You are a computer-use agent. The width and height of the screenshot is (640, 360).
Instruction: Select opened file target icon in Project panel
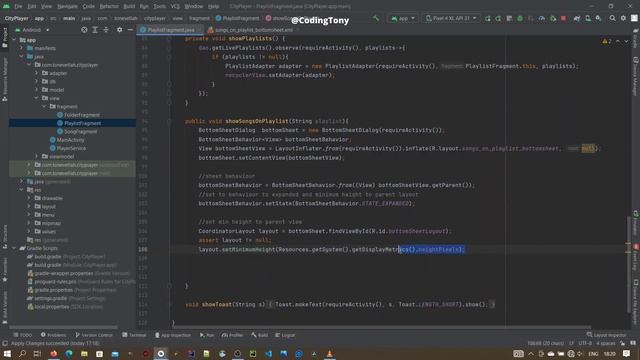coord(84,30)
